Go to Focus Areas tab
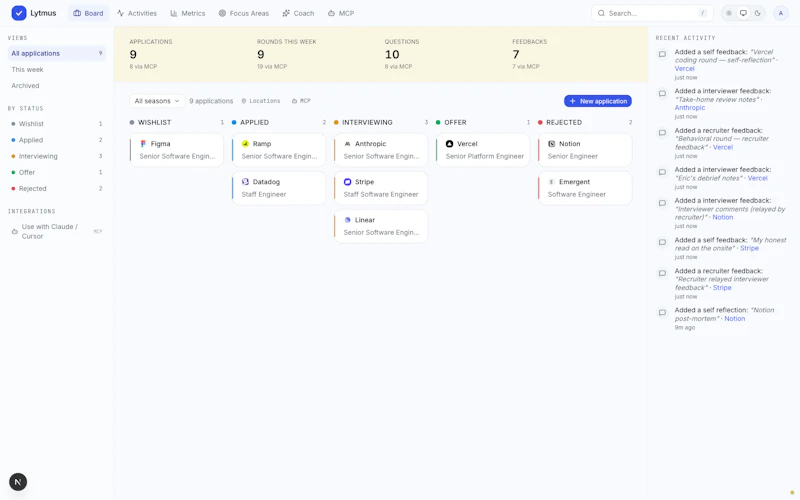 243,13
